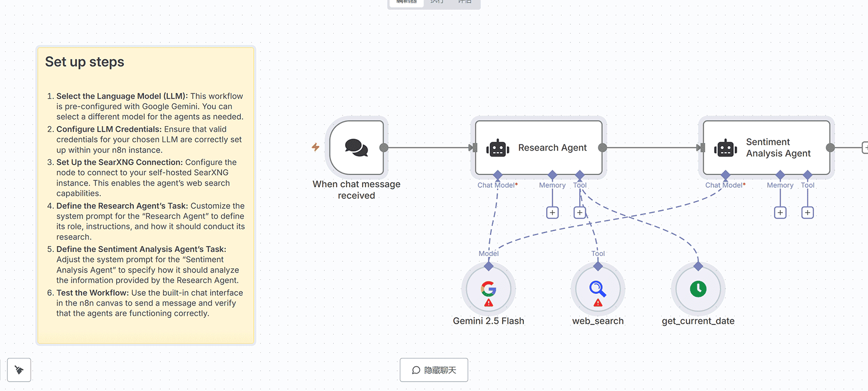Viewport: 868px width, 391px height.
Task: Open the chat trigger node icon
Action: (356, 148)
